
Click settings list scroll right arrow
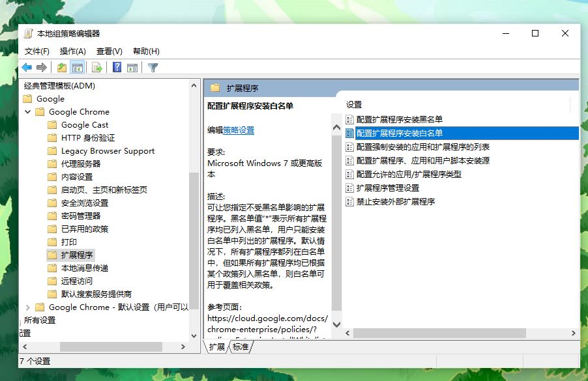point(574,333)
